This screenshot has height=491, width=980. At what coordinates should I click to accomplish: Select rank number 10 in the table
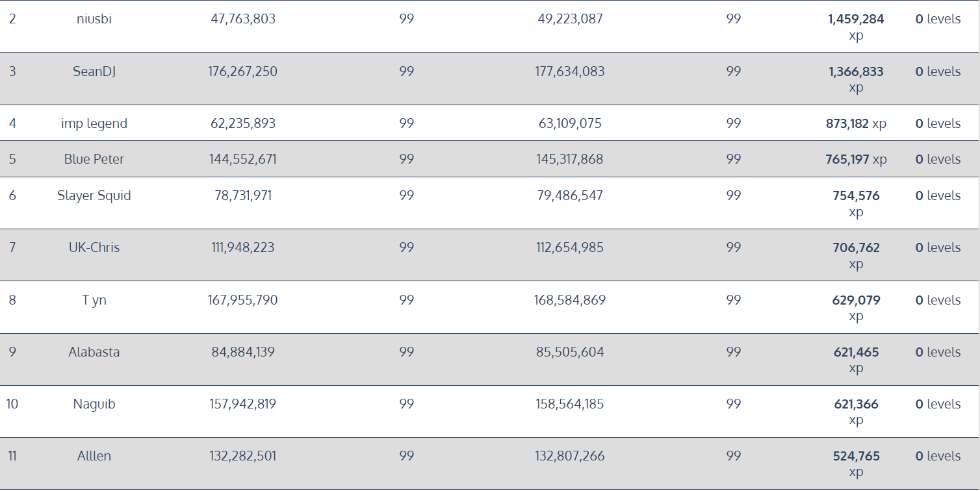pyautogui.click(x=12, y=404)
